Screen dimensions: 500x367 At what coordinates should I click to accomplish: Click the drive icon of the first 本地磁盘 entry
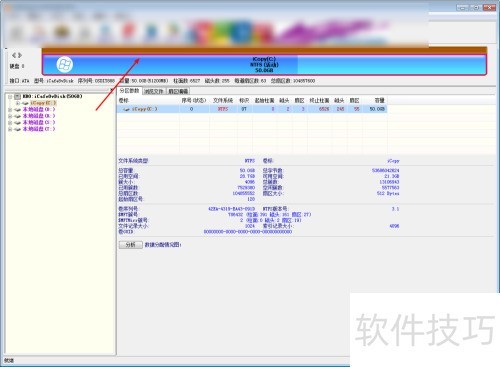coord(18,109)
